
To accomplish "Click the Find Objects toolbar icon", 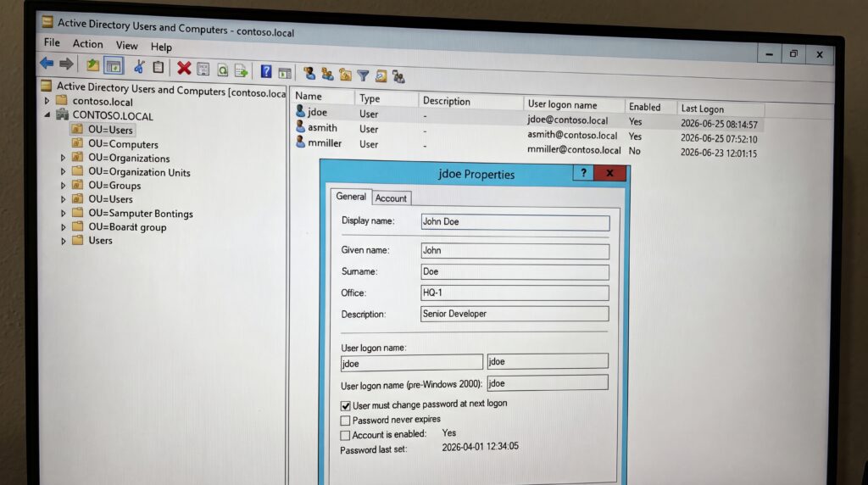I will coord(381,75).
